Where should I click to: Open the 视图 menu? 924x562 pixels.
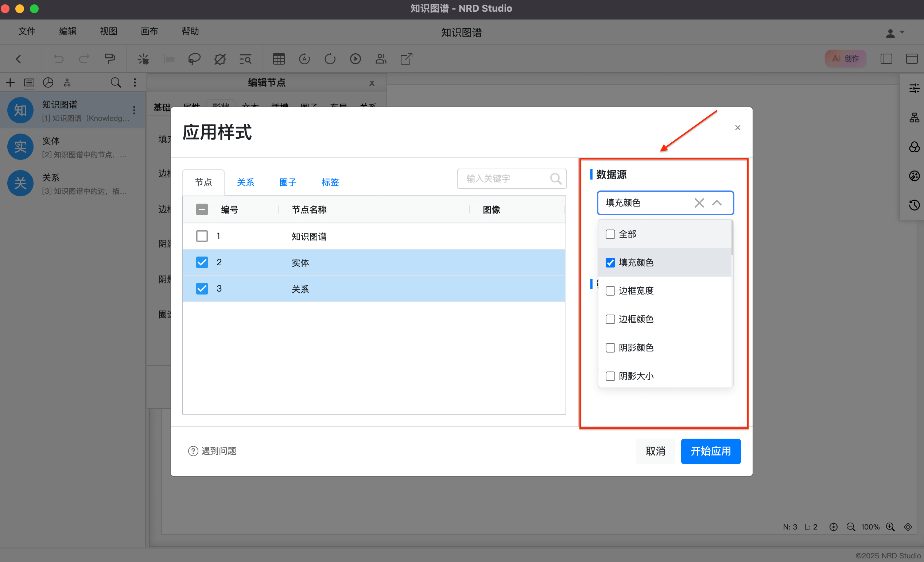(109, 31)
